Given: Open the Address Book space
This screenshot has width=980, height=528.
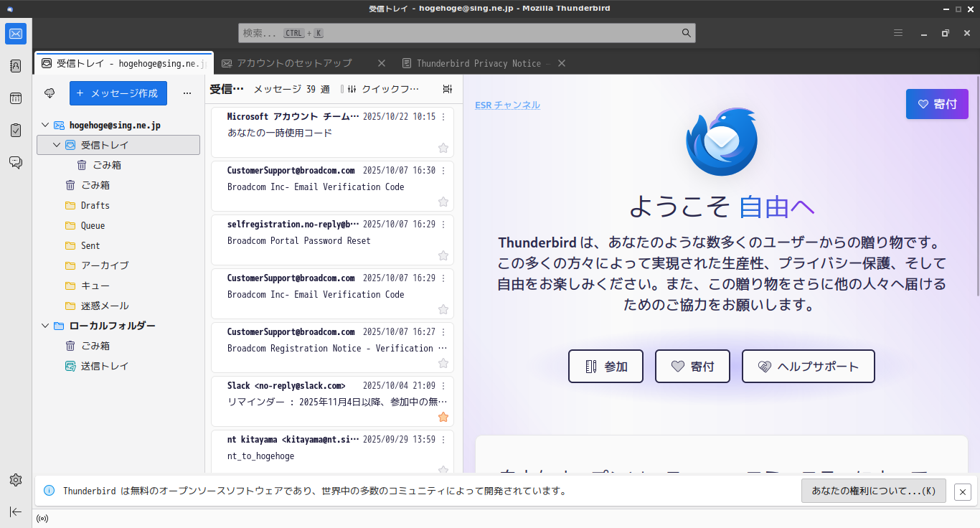Looking at the screenshot, I should tap(16, 66).
